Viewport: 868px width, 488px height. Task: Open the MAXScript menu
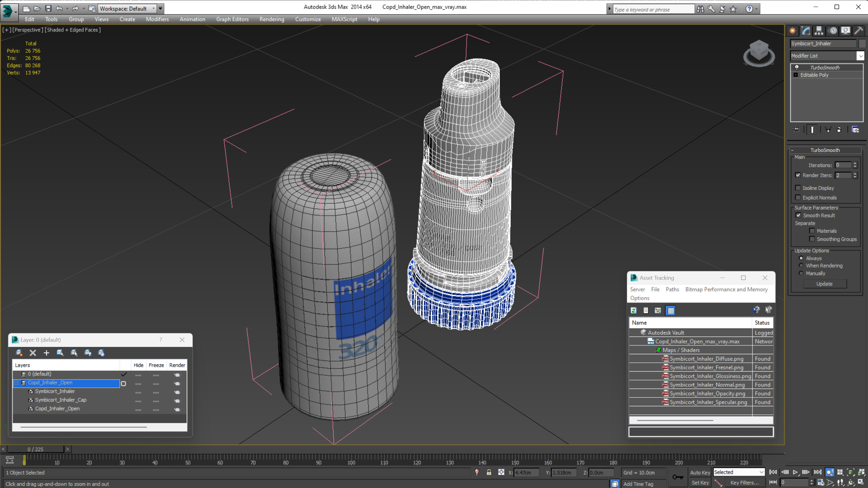tap(344, 19)
